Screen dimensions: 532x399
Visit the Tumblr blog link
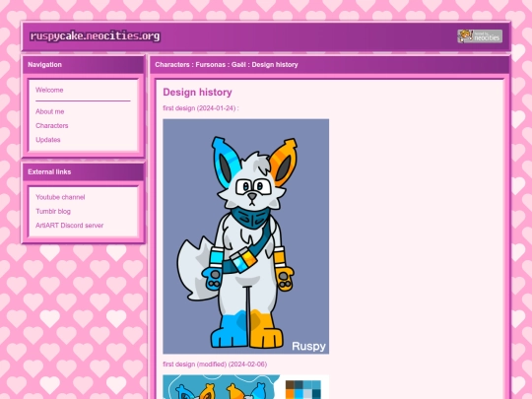tap(53, 212)
